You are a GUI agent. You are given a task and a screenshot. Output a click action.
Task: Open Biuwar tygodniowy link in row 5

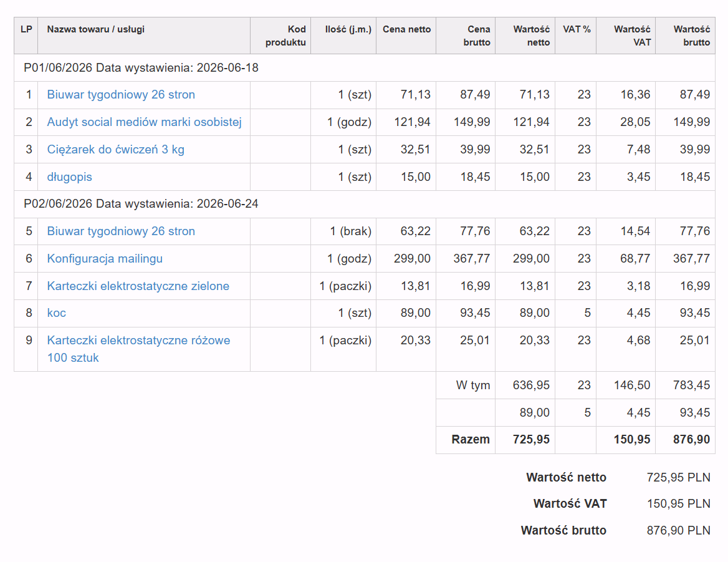click(121, 231)
